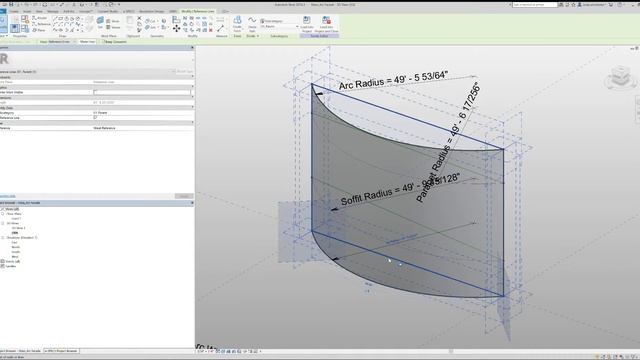Image resolution: width=640 pixels, height=360 pixels.
Task: Toggle the Is Reference Line checkbox
Action: point(95,118)
